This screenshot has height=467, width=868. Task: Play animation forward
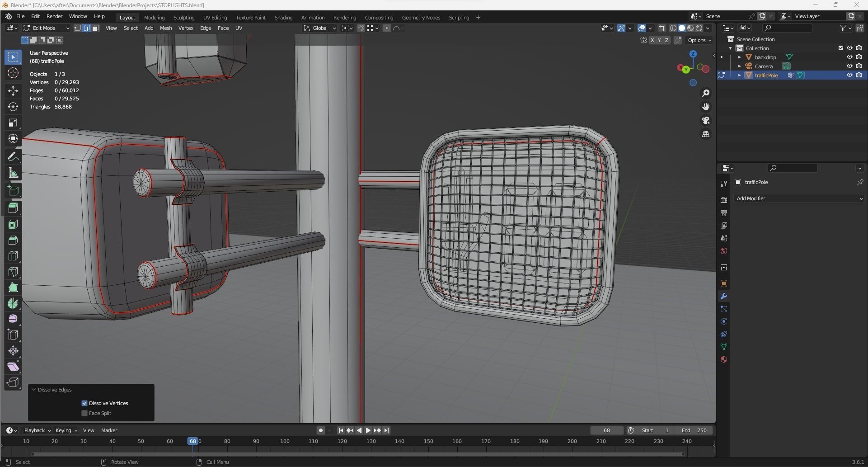coord(368,430)
